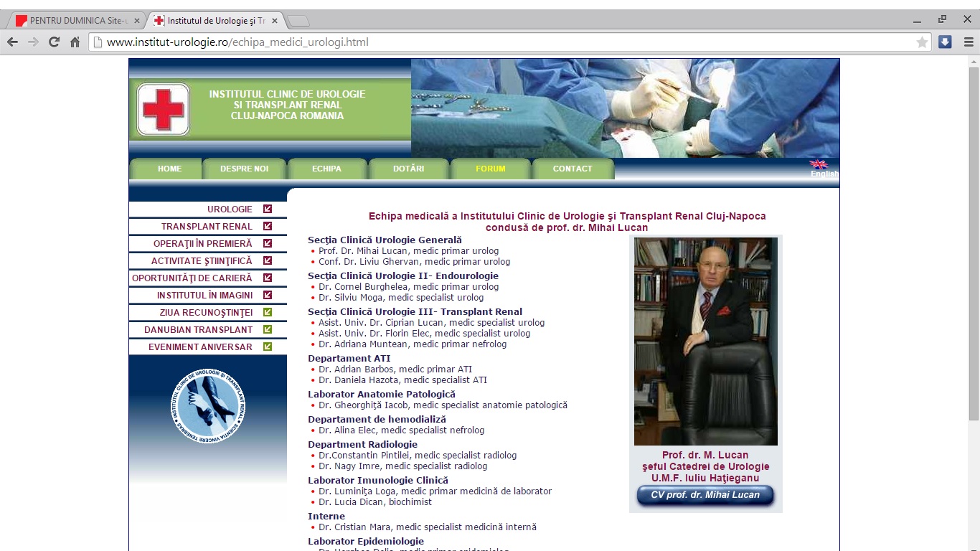Click the surgery banner image
Image resolution: width=980 pixels, height=551 pixels.
click(x=625, y=108)
